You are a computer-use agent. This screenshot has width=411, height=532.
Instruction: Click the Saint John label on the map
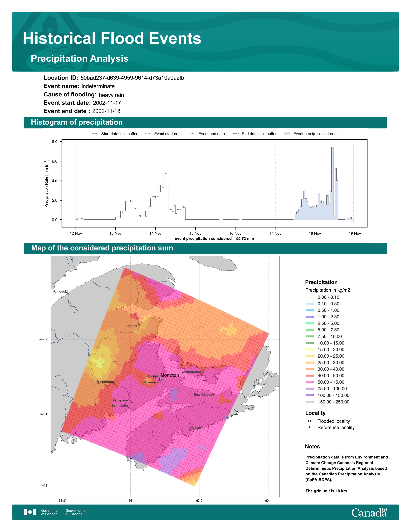[x=120, y=406]
